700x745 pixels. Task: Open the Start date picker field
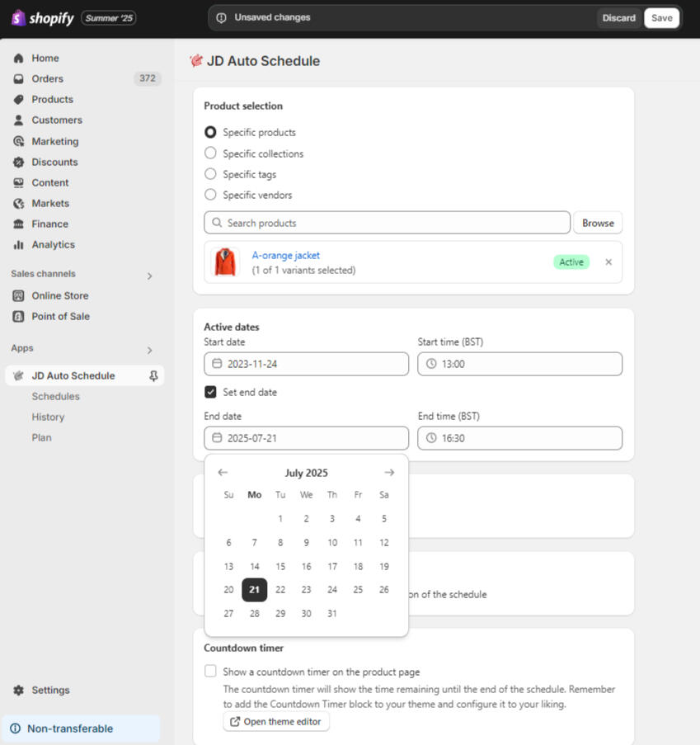(x=306, y=364)
